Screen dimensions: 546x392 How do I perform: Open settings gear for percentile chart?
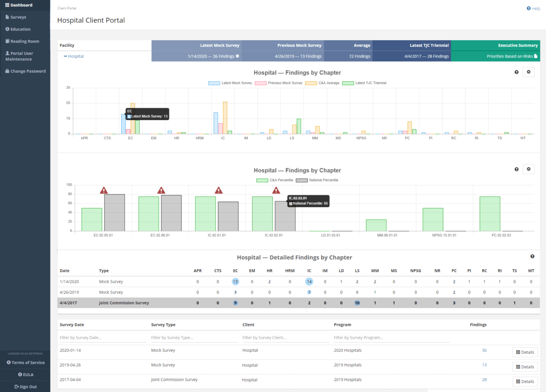528,169
